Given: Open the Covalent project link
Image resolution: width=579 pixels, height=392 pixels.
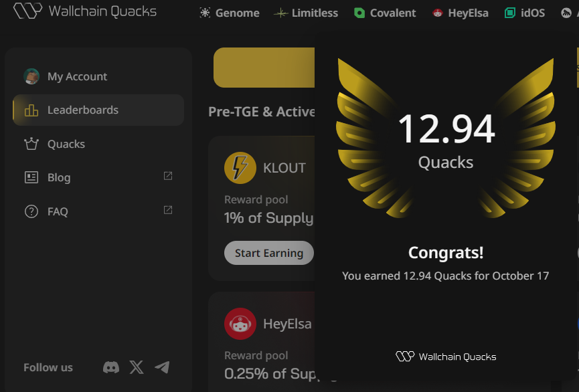Looking at the screenshot, I should [385, 13].
